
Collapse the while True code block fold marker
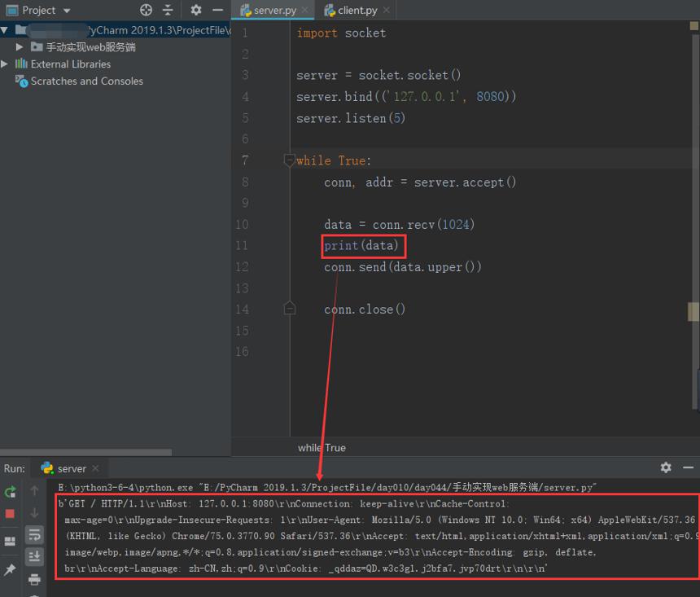[x=289, y=160]
